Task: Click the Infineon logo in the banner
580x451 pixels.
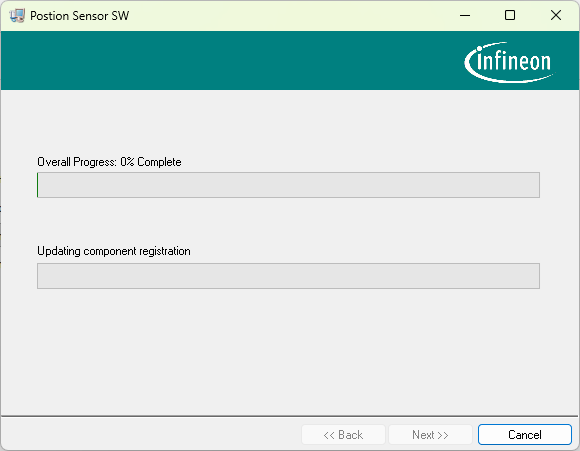Action: coord(509,62)
